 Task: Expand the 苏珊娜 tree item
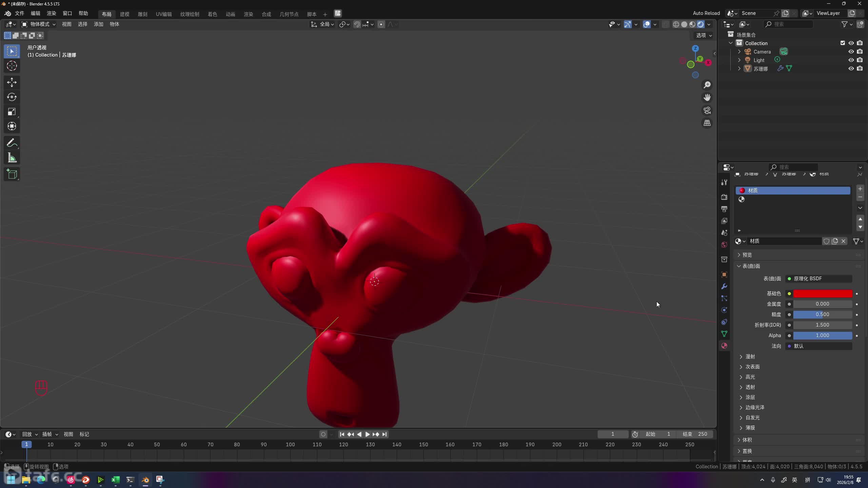739,68
